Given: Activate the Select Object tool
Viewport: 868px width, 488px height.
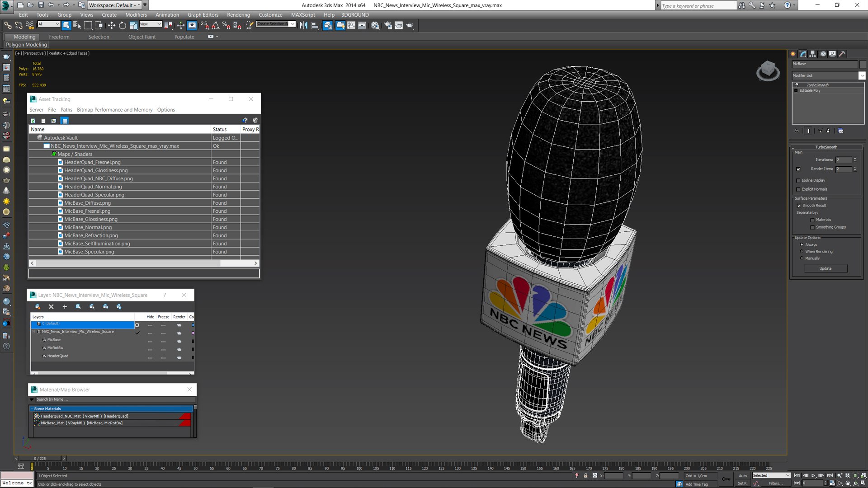Looking at the screenshot, I should point(66,25).
